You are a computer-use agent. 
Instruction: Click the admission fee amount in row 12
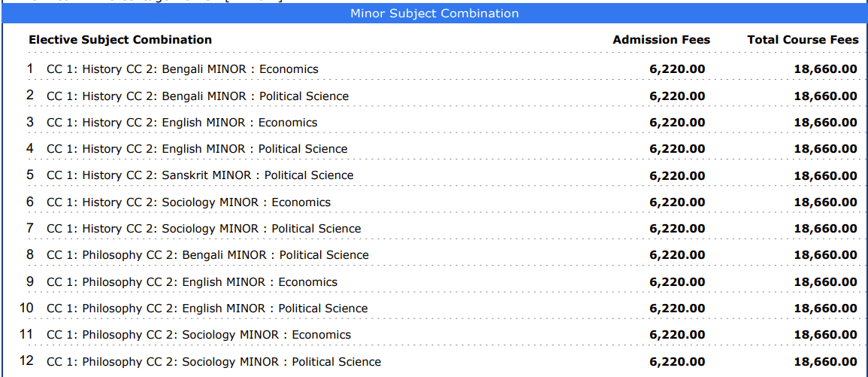677,362
